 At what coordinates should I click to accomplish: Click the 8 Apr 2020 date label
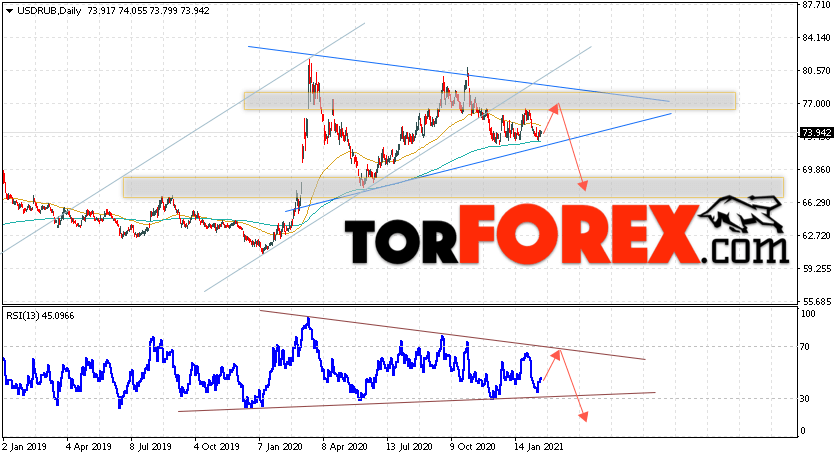[345, 447]
